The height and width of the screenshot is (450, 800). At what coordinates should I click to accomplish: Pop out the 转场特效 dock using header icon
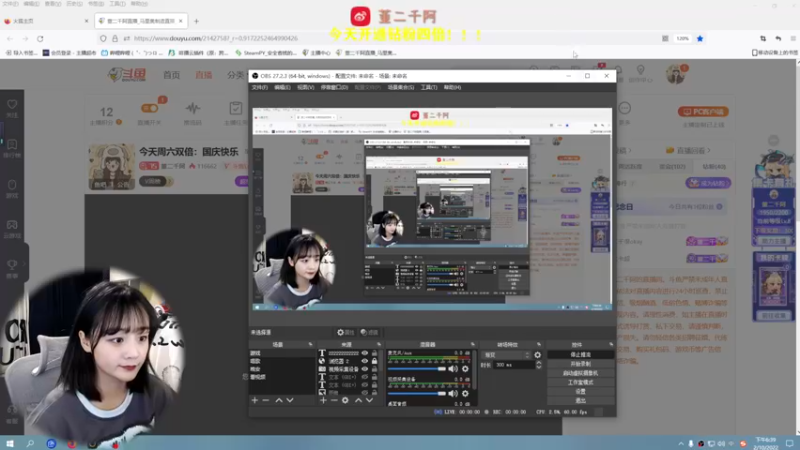coord(539,344)
